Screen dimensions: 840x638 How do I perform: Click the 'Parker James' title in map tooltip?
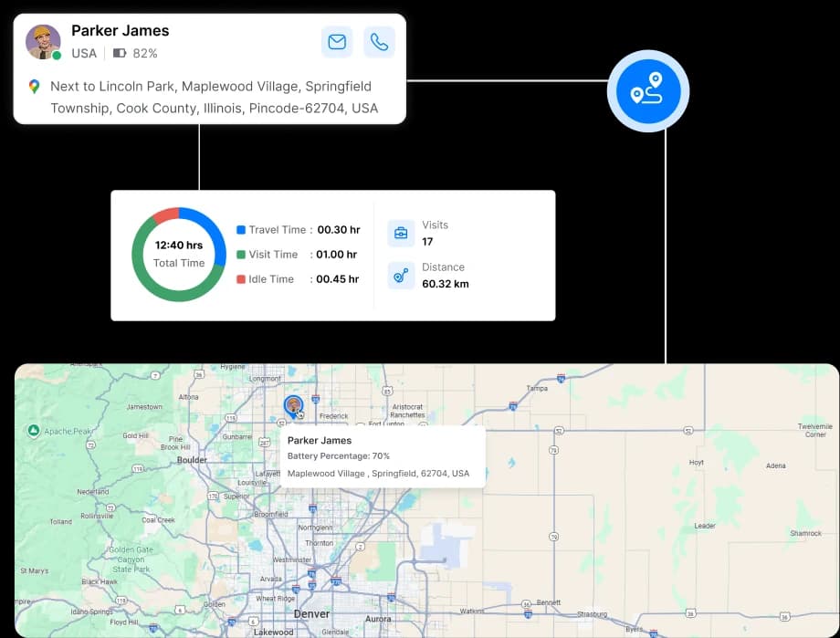pyautogui.click(x=320, y=440)
